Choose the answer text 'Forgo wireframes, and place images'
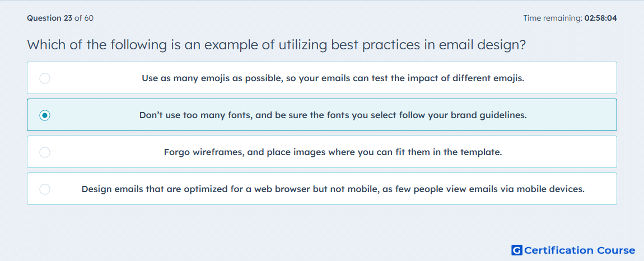Screen dimensions: 644x261 333,152
